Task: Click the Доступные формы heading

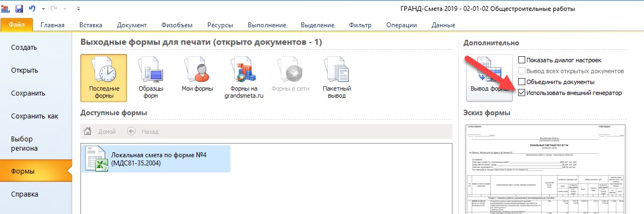Action: click(x=114, y=112)
